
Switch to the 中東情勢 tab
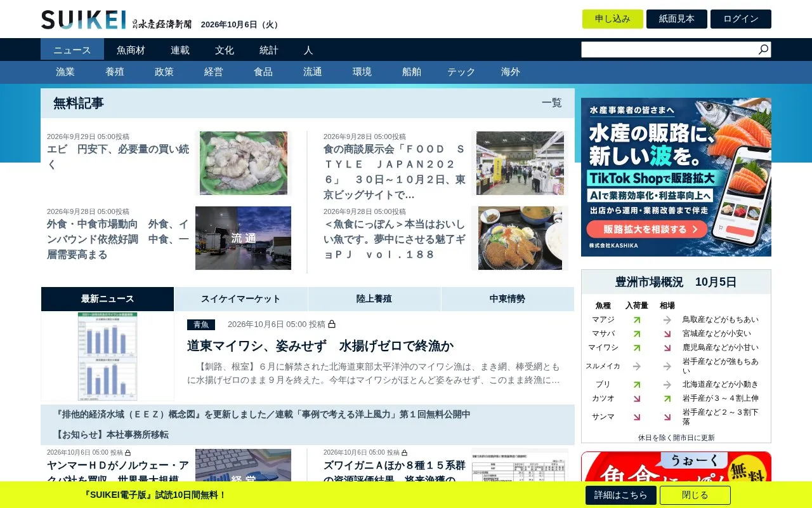point(507,299)
